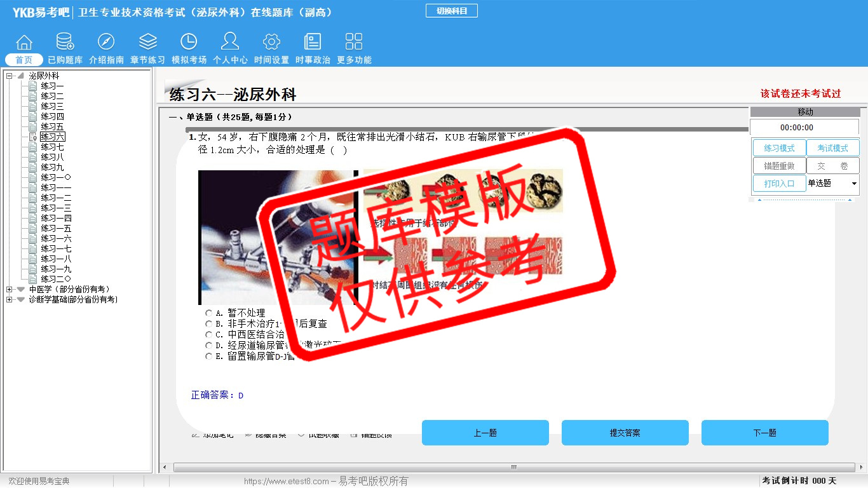Image resolution: width=868 pixels, height=488 pixels.
Task: Switch to 考试模式 exam mode
Action: [x=832, y=148]
